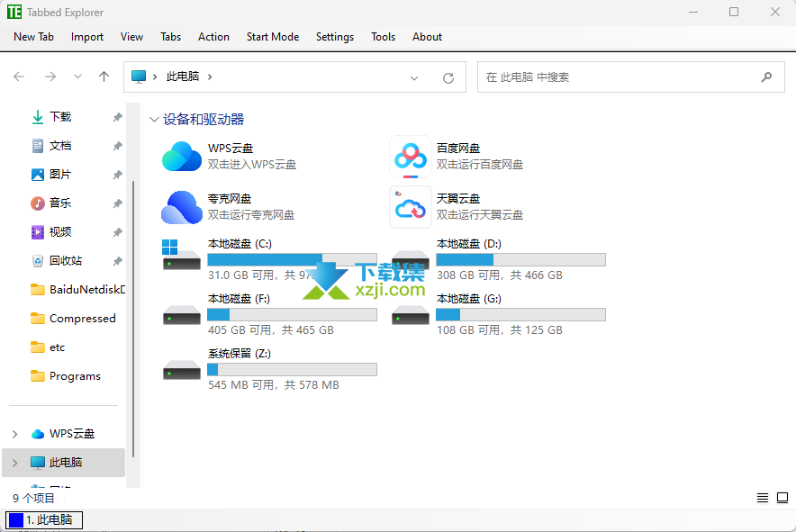The height and width of the screenshot is (532, 796).
Task: Select the 本地磁盘 (F:) drive icon
Action: coord(181,315)
